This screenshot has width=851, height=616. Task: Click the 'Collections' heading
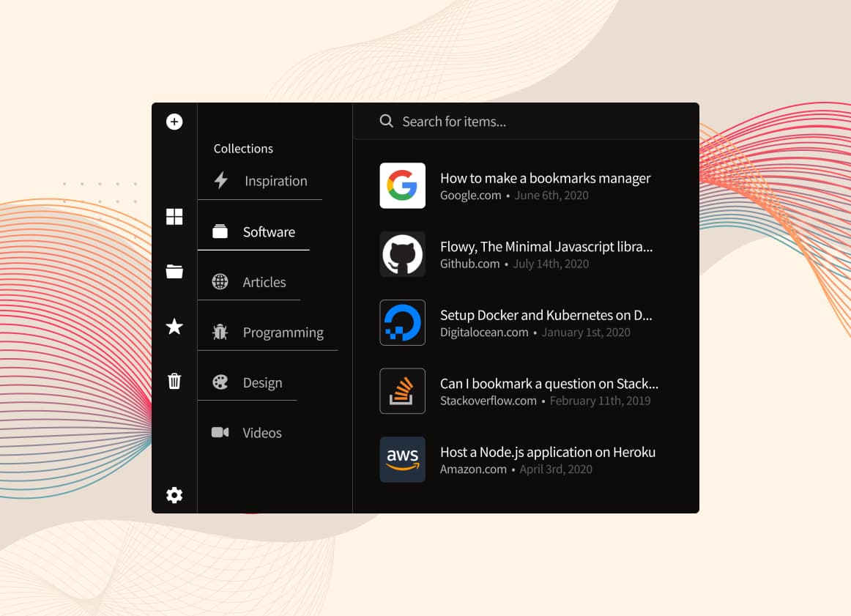243,148
